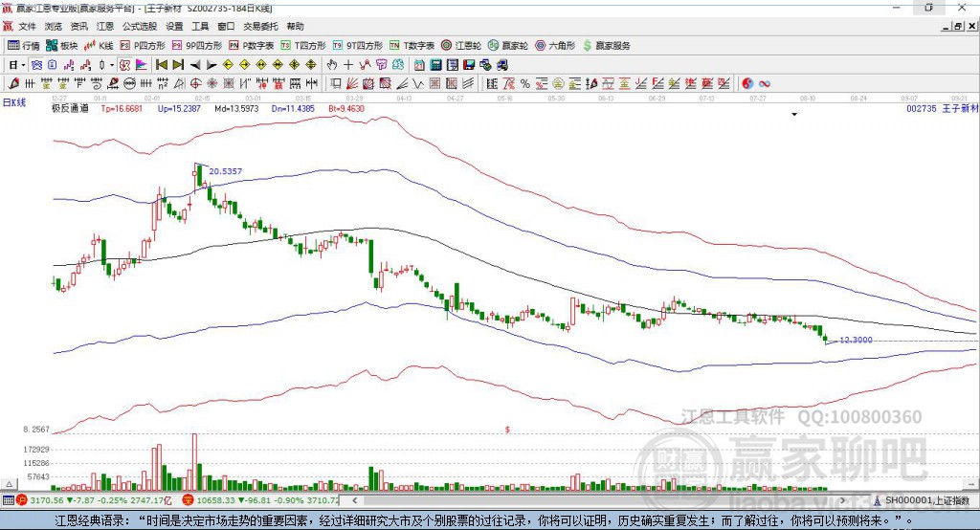980x530 pixels.
Task: Select the red crosshair circle tool
Action: coord(196,84)
